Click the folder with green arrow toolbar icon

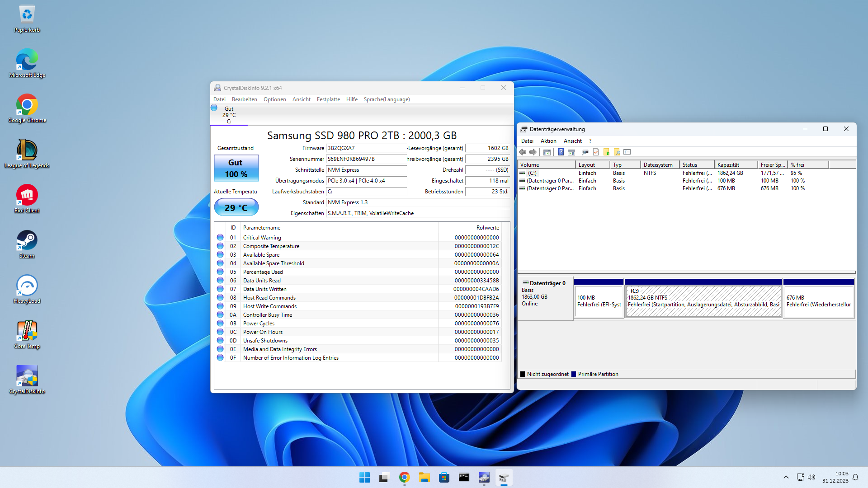(607, 152)
